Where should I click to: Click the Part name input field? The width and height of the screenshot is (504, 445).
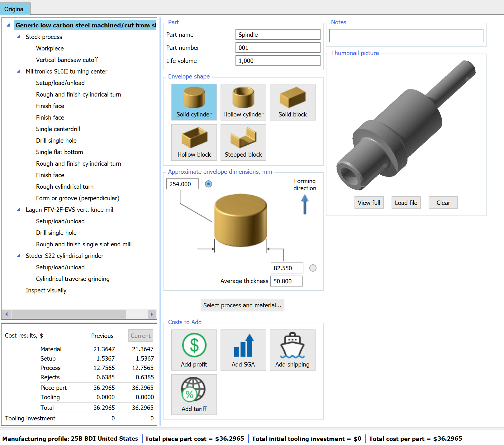[x=277, y=34]
